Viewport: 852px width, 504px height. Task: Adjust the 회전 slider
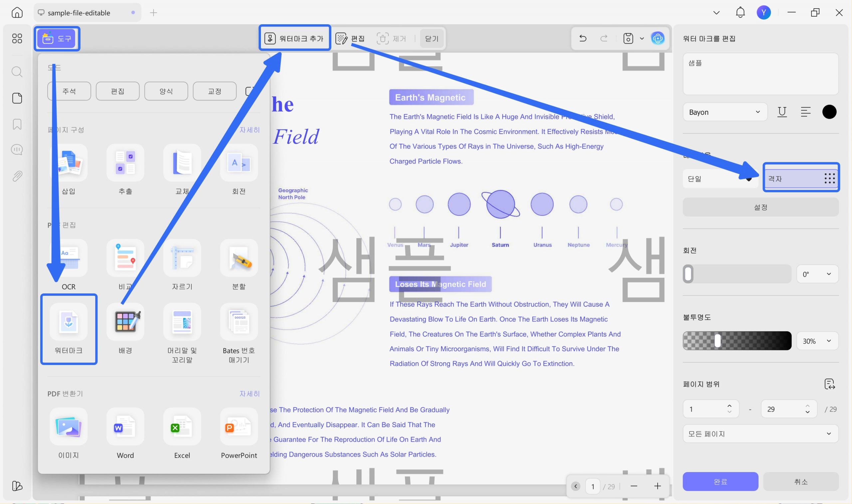(x=737, y=274)
